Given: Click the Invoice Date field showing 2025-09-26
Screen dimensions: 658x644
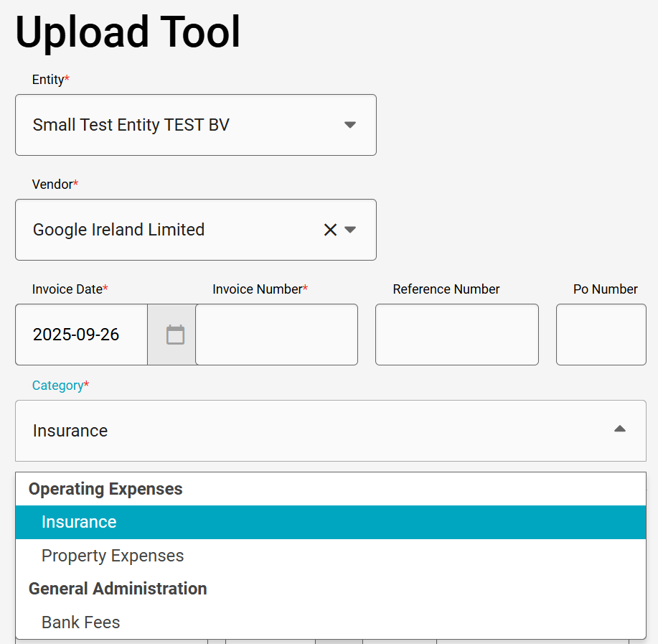Looking at the screenshot, I should click(x=81, y=335).
